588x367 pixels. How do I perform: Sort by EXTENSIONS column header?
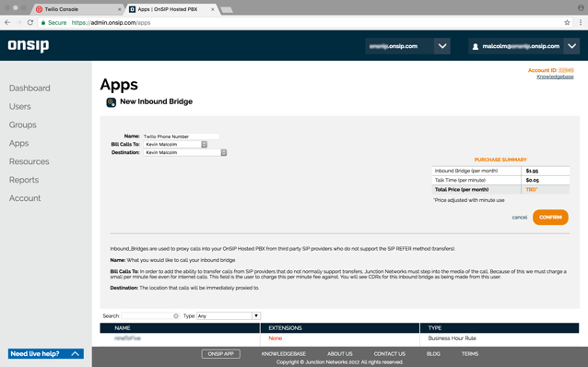point(340,328)
